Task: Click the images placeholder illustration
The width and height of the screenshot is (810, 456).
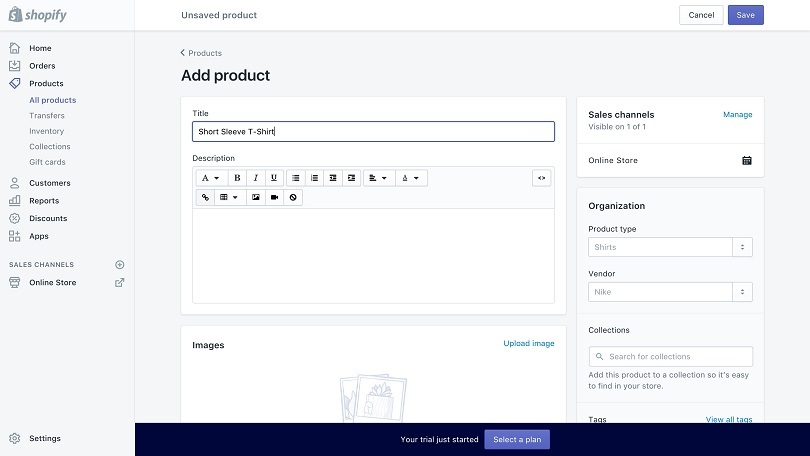Action: (x=373, y=398)
